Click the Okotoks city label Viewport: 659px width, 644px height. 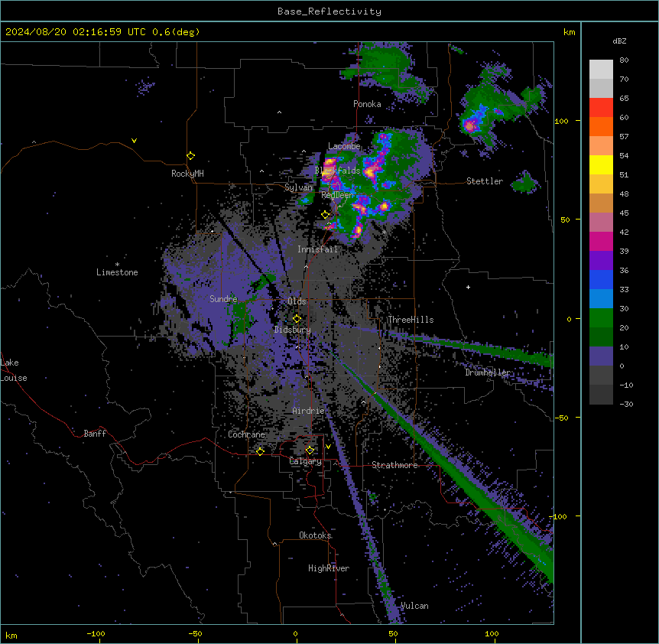click(315, 535)
